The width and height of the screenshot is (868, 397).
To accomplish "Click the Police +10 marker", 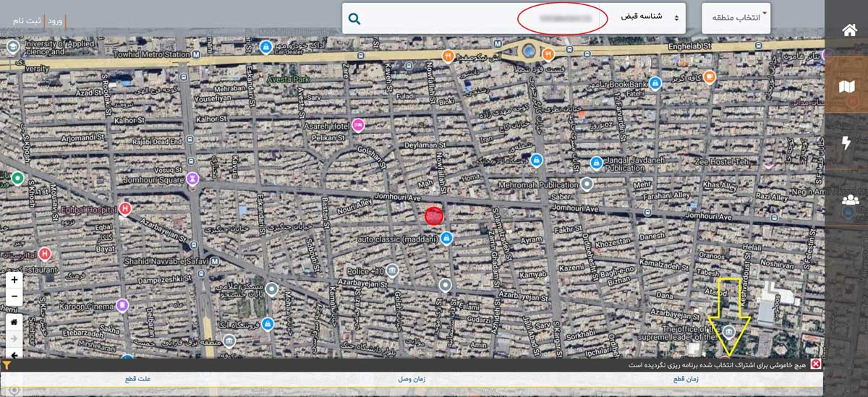I will [x=392, y=270].
